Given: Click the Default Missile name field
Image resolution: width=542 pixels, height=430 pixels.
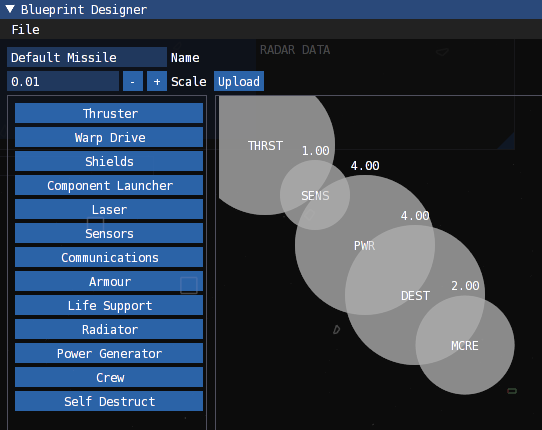Looking at the screenshot, I should (87, 57).
